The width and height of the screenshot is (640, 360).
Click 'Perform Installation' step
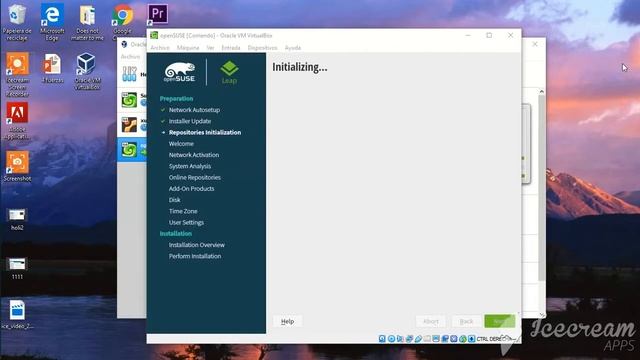(195, 256)
